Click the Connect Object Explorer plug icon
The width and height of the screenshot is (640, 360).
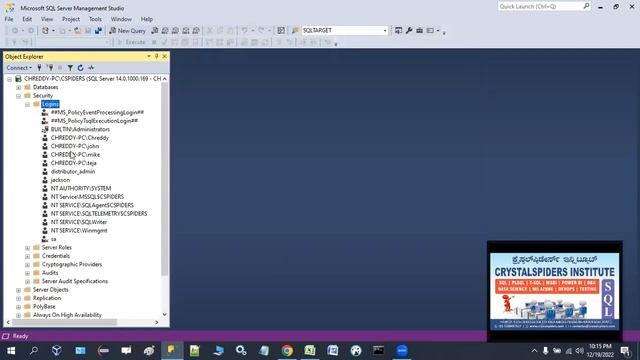[x=39, y=68]
